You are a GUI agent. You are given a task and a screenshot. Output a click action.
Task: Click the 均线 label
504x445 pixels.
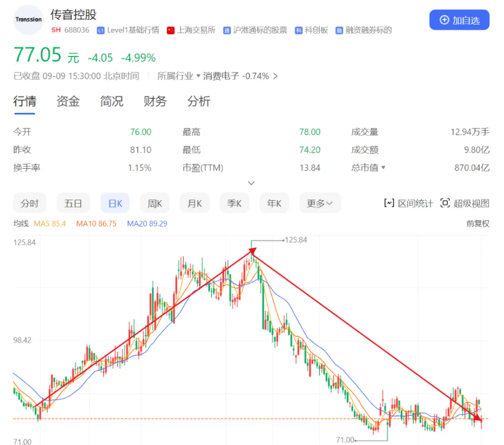pos(21,223)
